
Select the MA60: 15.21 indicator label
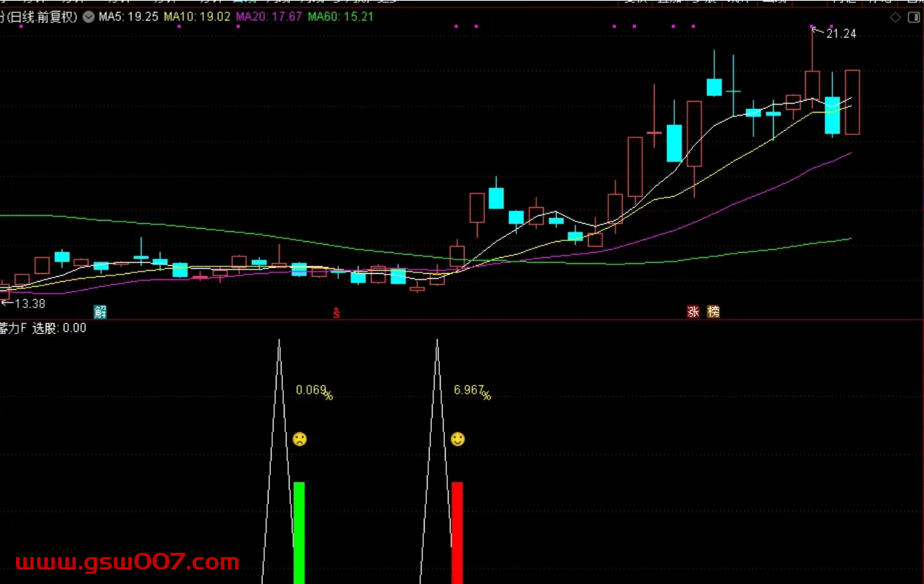tap(340, 17)
